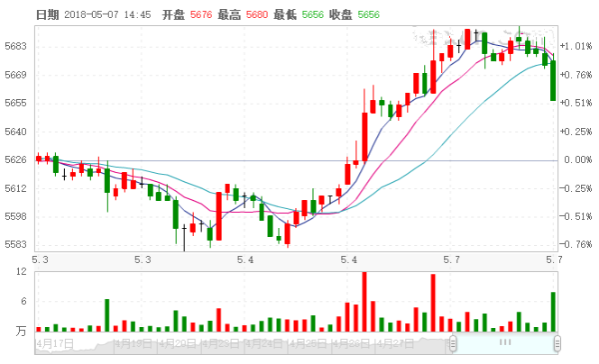Click the grip in the range slider's selected window
Viewport: 599px width, 364px height.
[505, 342]
